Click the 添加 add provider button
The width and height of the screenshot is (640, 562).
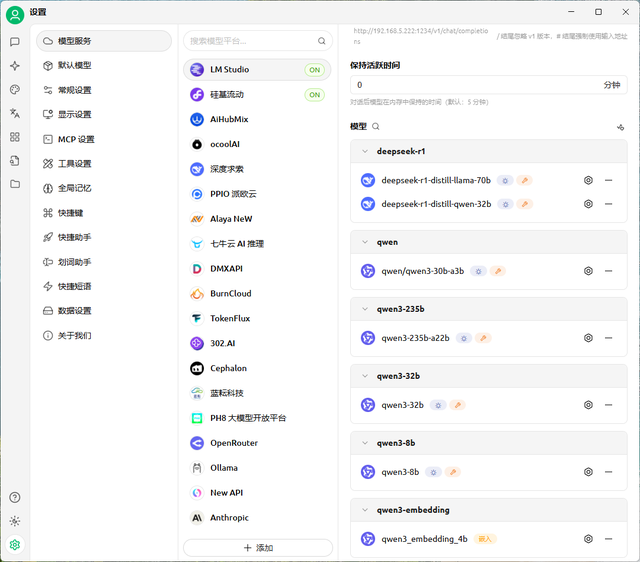[x=258, y=548]
